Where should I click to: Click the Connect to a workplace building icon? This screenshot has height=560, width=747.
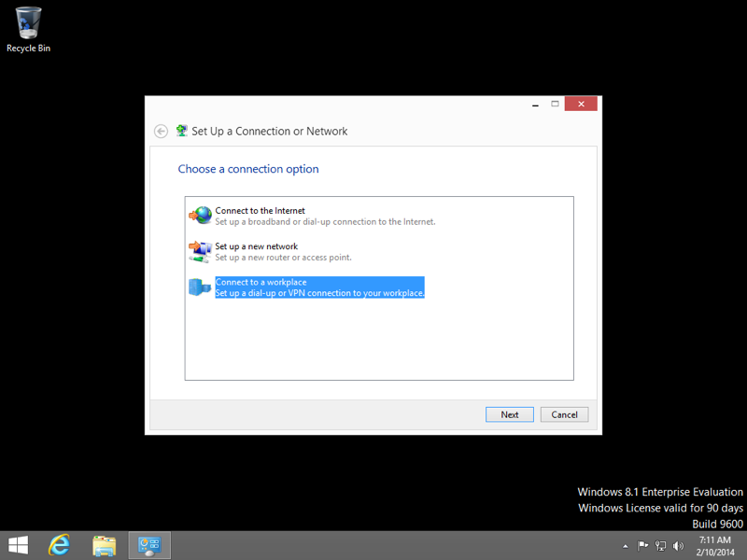(x=200, y=287)
